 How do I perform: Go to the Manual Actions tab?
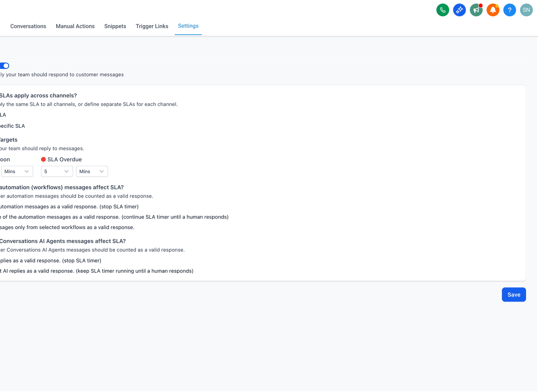(x=75, y=26)
